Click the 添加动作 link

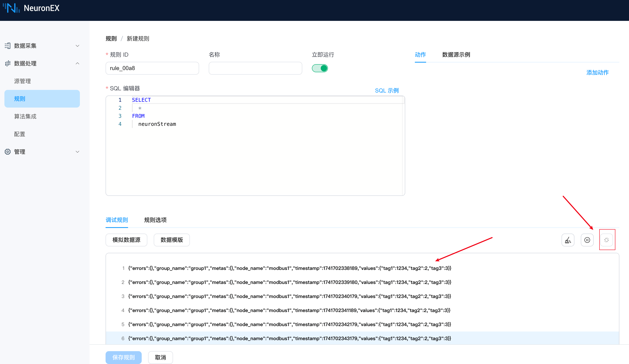coord(597,73)
